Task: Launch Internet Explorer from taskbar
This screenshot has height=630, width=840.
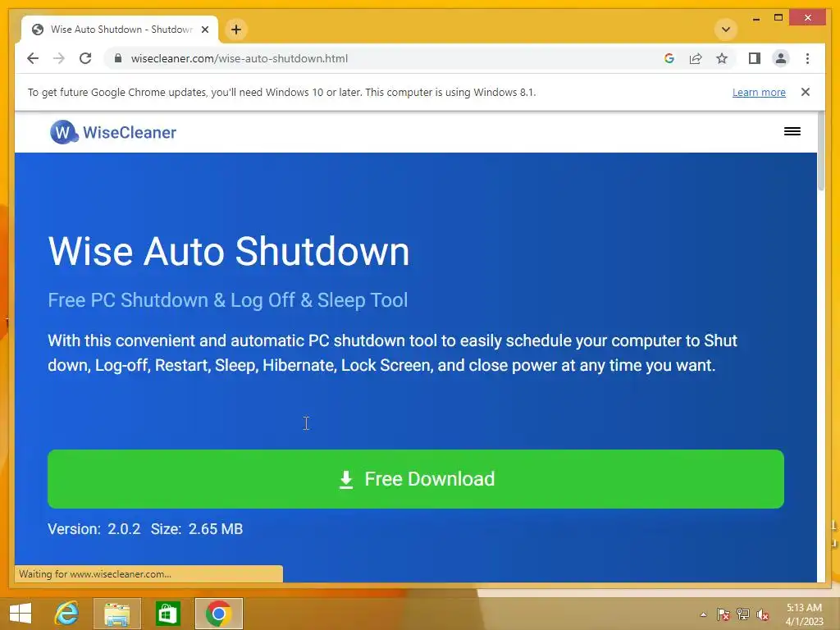Action: click(x=66, y=614)
